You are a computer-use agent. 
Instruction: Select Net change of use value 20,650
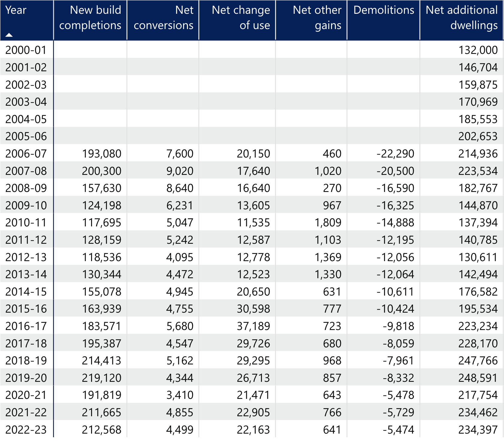coord(253,292)
